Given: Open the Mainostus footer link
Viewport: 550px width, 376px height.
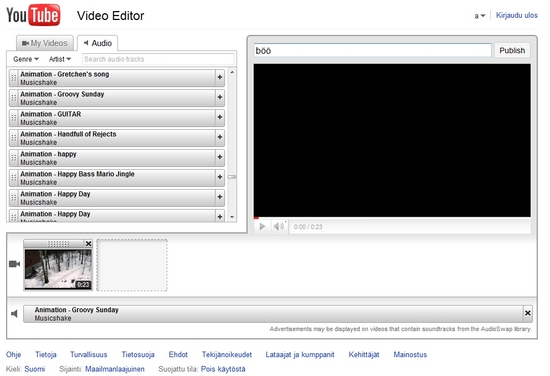Looking at the screenshot, I should tap(410, 355).
